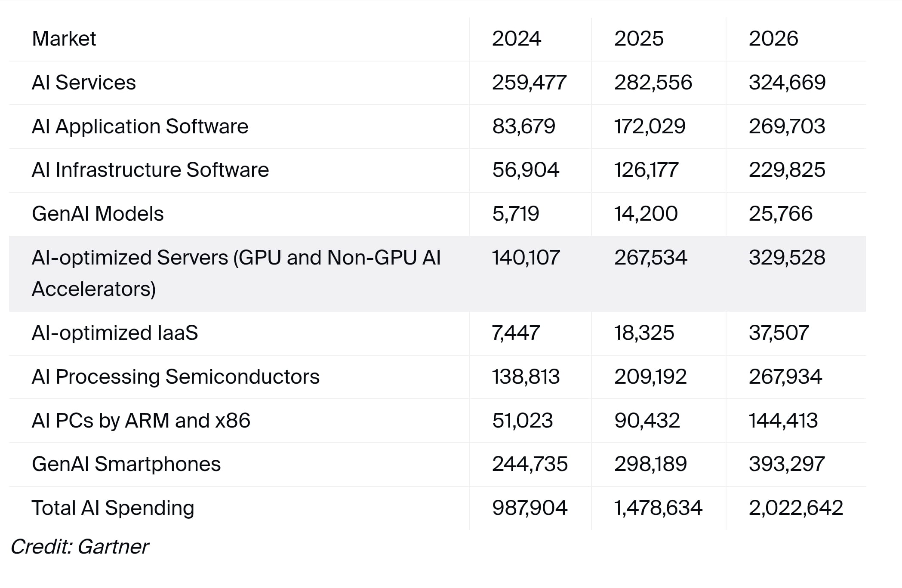
Task: Click the AI PCs by ARM and x86 label
Action: click(x=141, y=421)
